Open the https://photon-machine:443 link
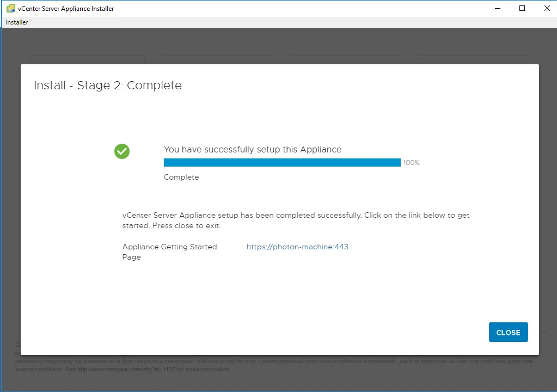The width and height of the screenshot is (557, 392). (x=297, y=247)
